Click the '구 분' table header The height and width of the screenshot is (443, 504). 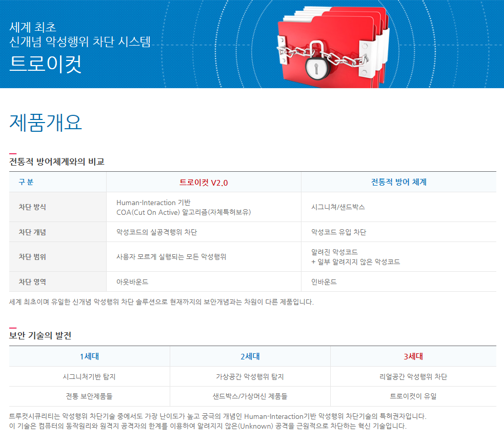(x=26, y=182)
